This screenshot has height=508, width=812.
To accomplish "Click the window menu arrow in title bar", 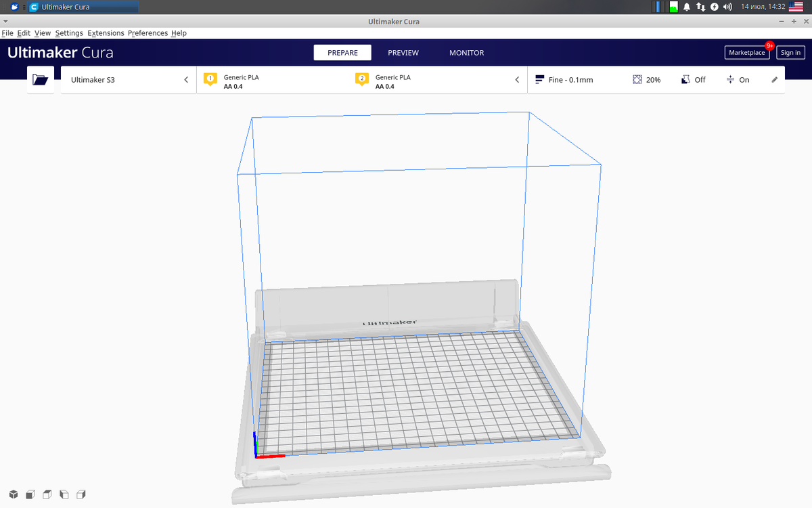I will [5, 22].
